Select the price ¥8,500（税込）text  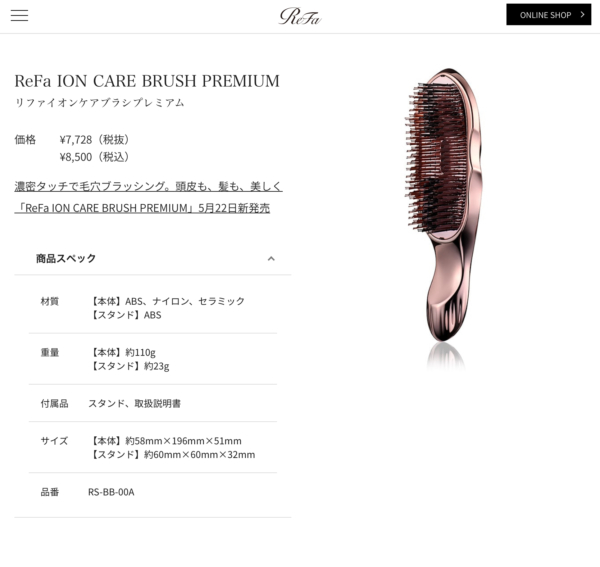[94, 157]
